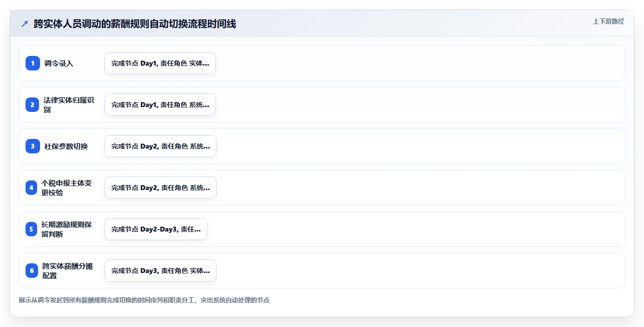644x327 pixels.
Task: Click the 调令录入 step label
Action: click(59, 63)
